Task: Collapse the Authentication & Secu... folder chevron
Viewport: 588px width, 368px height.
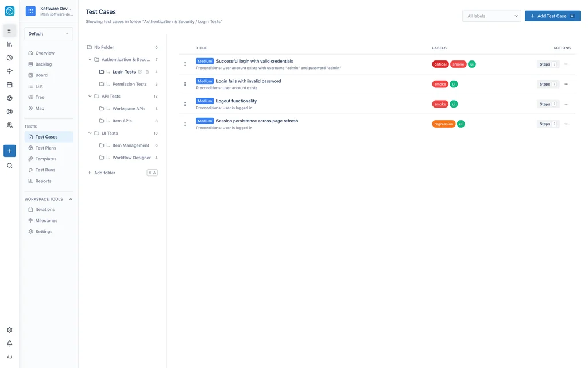Action: pos(90,60)
